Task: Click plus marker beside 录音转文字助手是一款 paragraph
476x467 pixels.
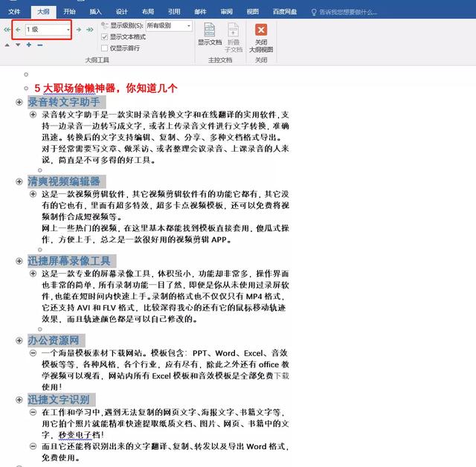Action: tap(33, 115)
